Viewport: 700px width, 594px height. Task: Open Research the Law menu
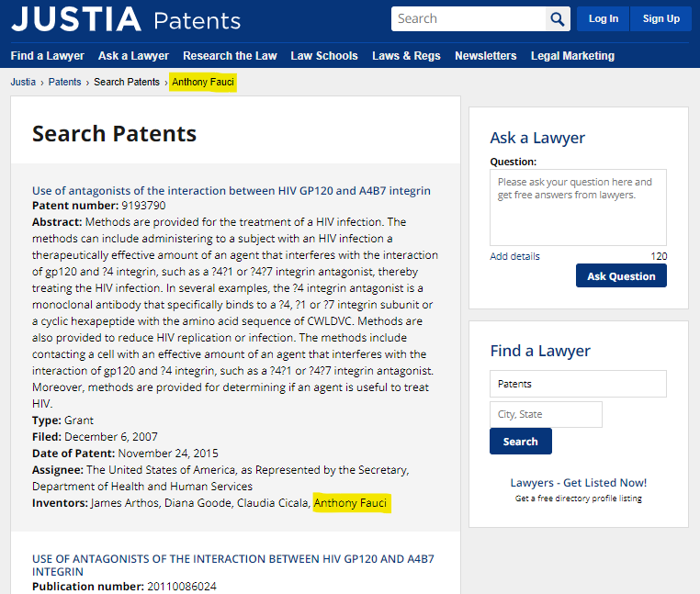point(230,56)
